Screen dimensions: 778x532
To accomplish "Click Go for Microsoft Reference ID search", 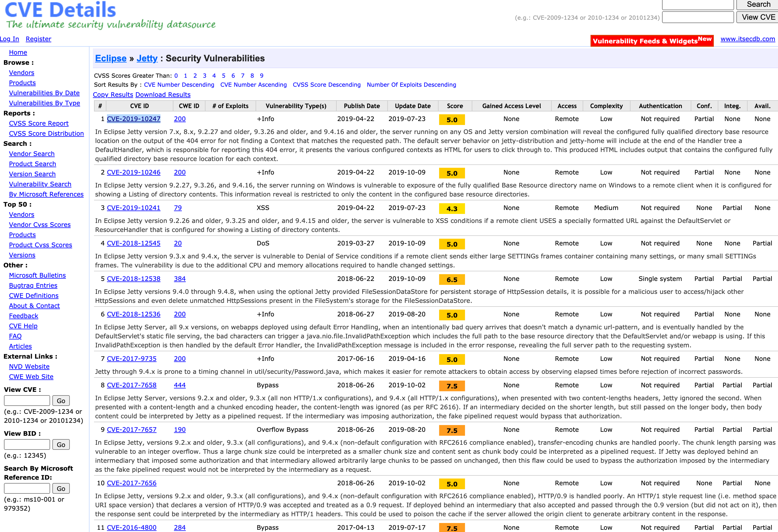I will [x=61, y=488].
